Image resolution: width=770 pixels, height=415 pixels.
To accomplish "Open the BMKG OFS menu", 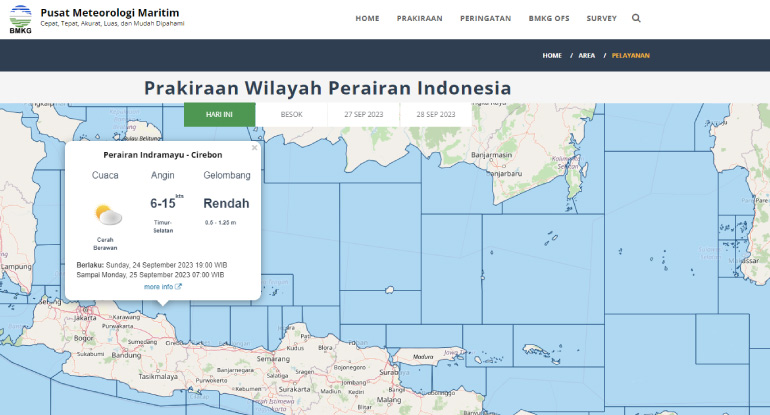I will 549,18.
